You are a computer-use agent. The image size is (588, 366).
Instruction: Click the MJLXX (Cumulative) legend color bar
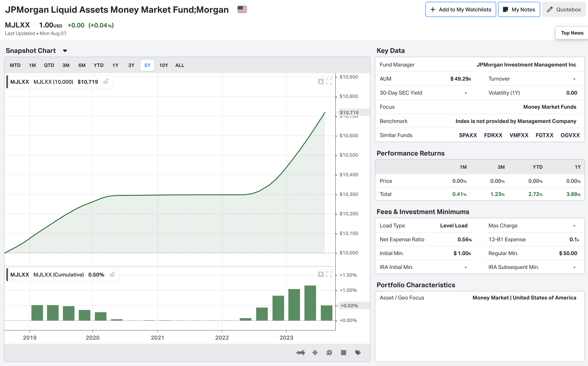tap(7, 274)
